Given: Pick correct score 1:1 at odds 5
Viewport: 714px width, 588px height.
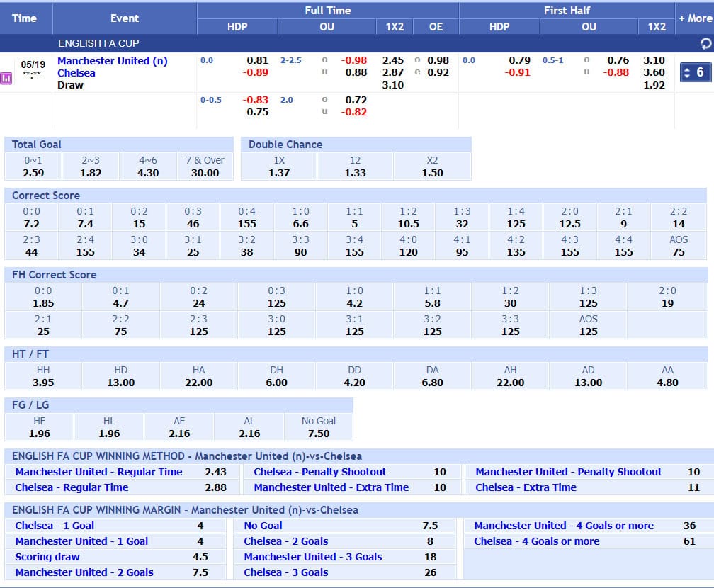Looking at the screenshot, I should (x=354, y=224).
